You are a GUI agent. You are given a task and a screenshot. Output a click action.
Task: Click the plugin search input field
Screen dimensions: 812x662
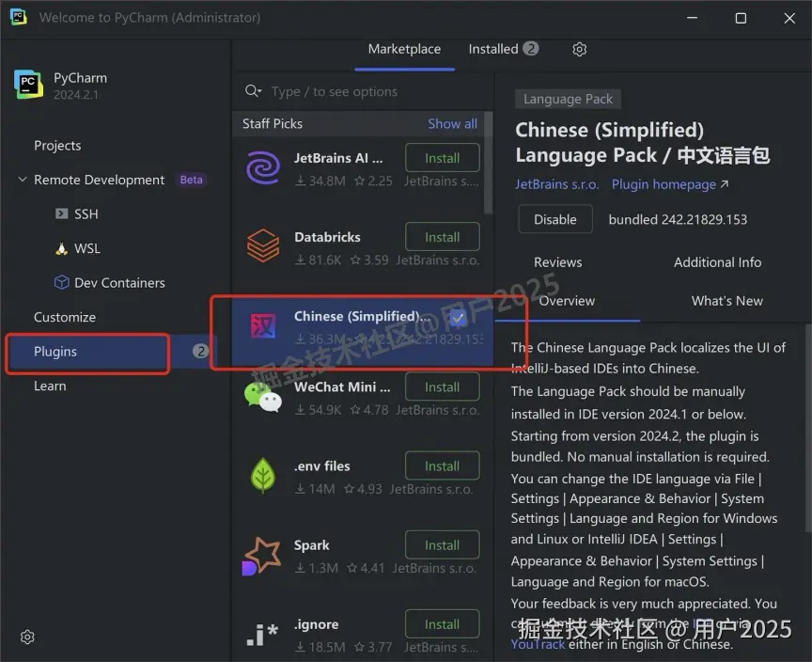pos(363,92)
